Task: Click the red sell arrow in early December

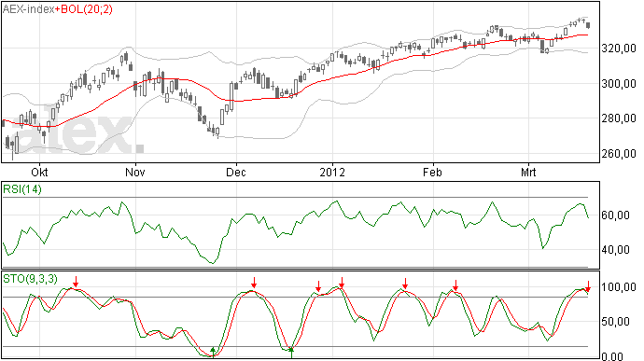Action: (254, 283)
